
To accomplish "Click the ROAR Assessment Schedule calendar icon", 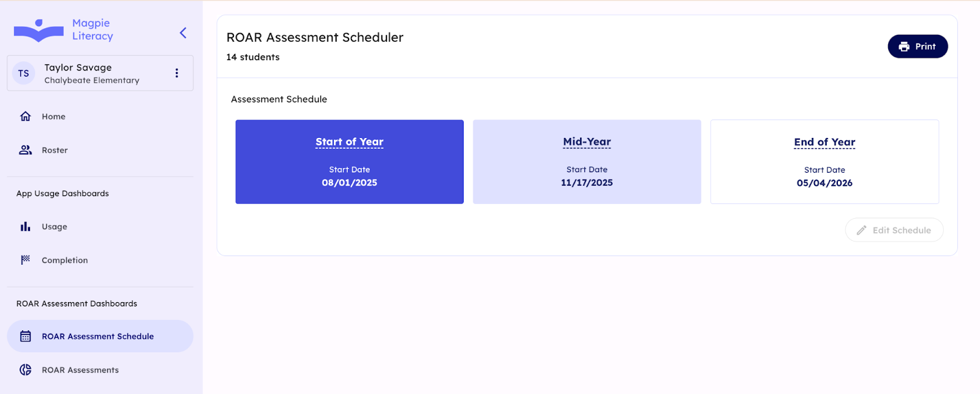I will 25,336.
